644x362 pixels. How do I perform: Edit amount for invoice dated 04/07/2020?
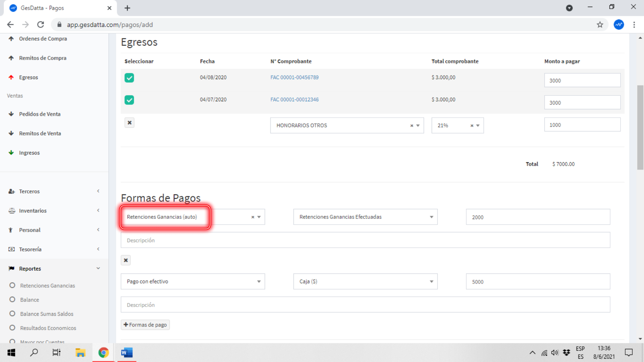(x=582, y=103)
